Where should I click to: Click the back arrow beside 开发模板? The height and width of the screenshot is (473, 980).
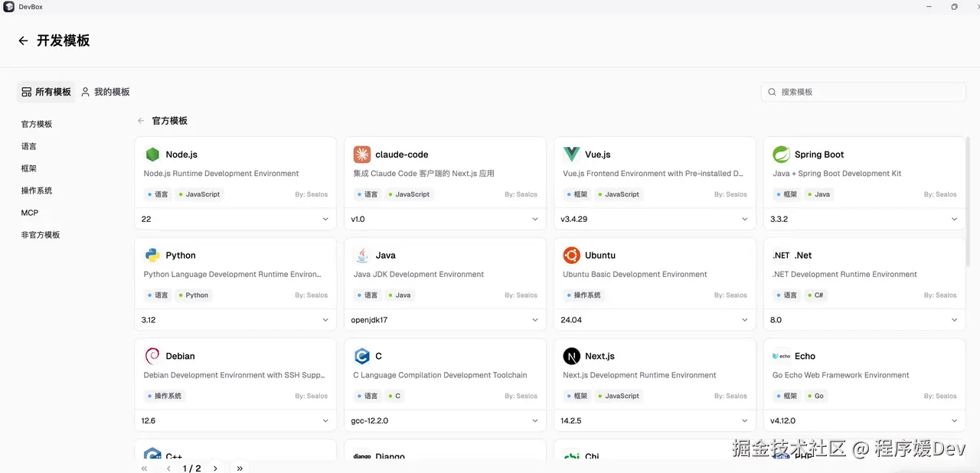(x=23, y=41)
